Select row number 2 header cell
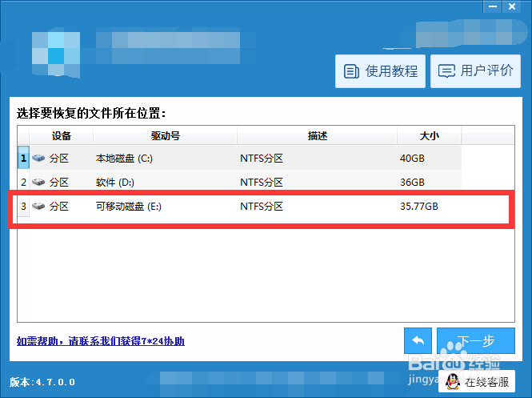The image size is (532, 398). 23,182
